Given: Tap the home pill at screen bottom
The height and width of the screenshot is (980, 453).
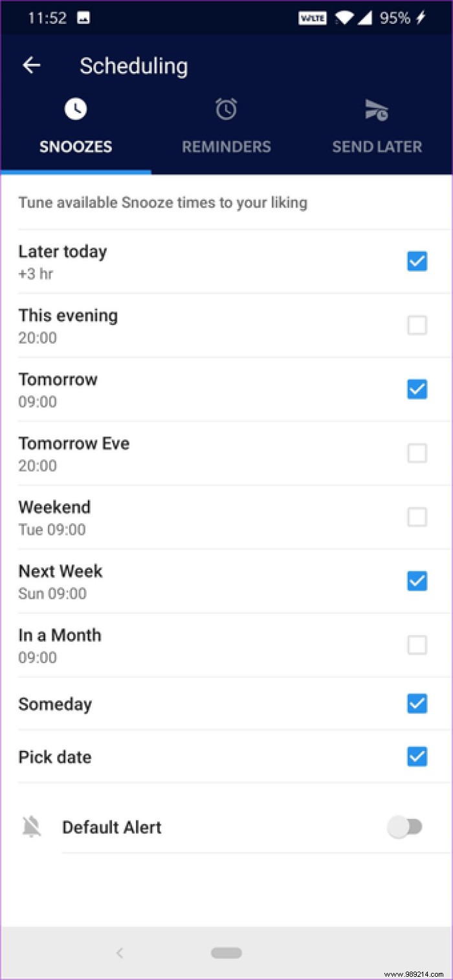Looking at the screenshot, I should click(226, 952).
